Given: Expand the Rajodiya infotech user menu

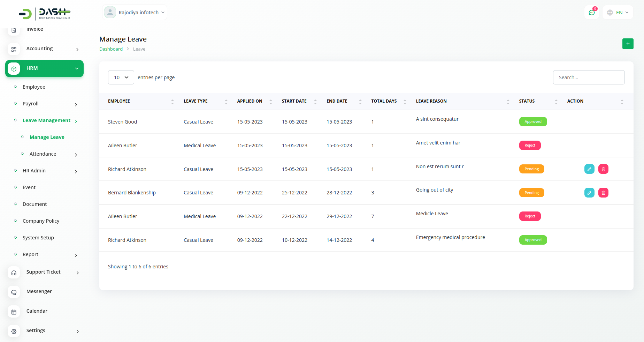Looking at the screenshot, I should [135, 13].
